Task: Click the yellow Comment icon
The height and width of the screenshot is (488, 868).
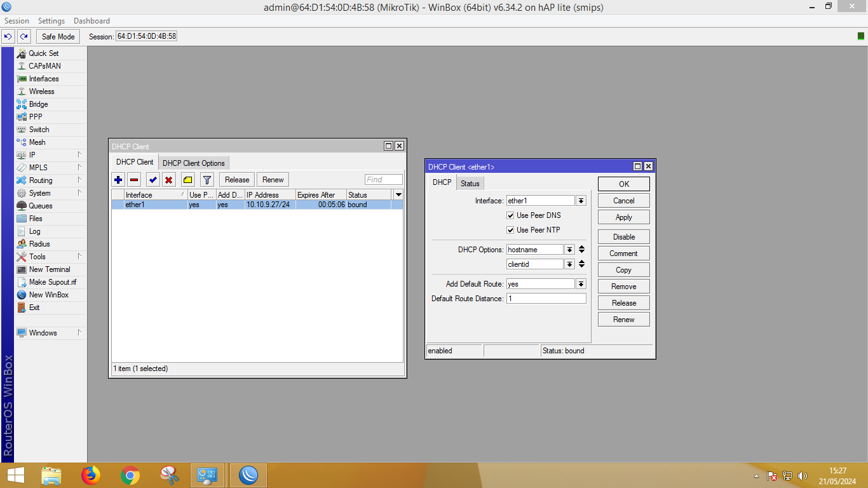Action: point(187,180)
